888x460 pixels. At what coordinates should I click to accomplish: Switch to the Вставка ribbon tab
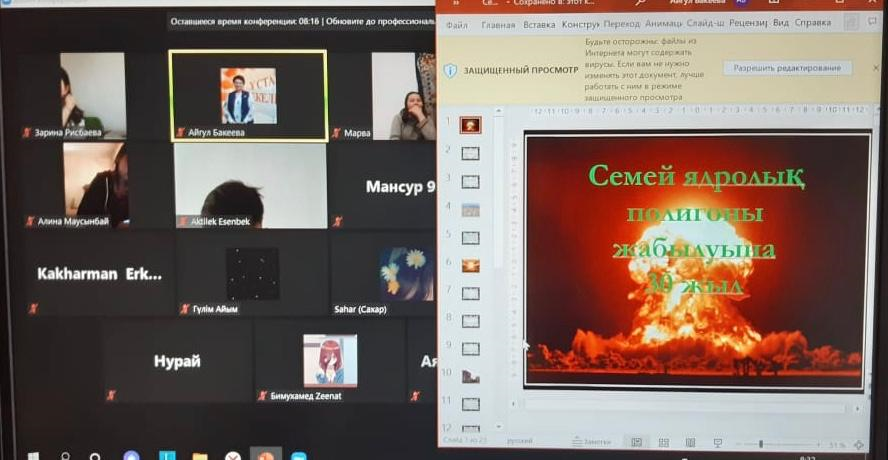(539, 23)
